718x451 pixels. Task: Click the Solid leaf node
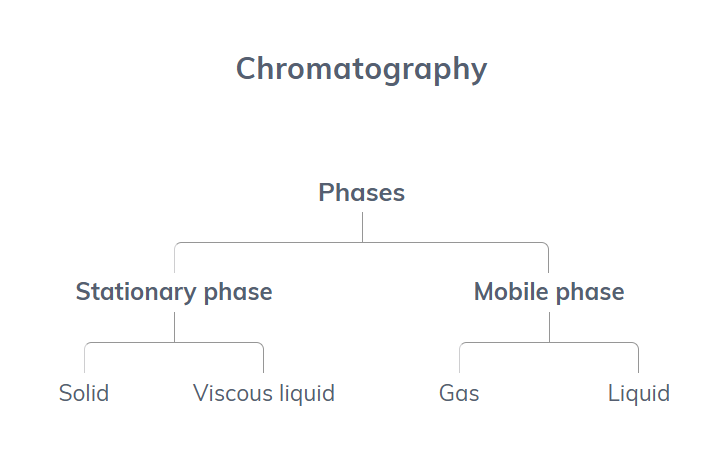[x=84, y=393]
